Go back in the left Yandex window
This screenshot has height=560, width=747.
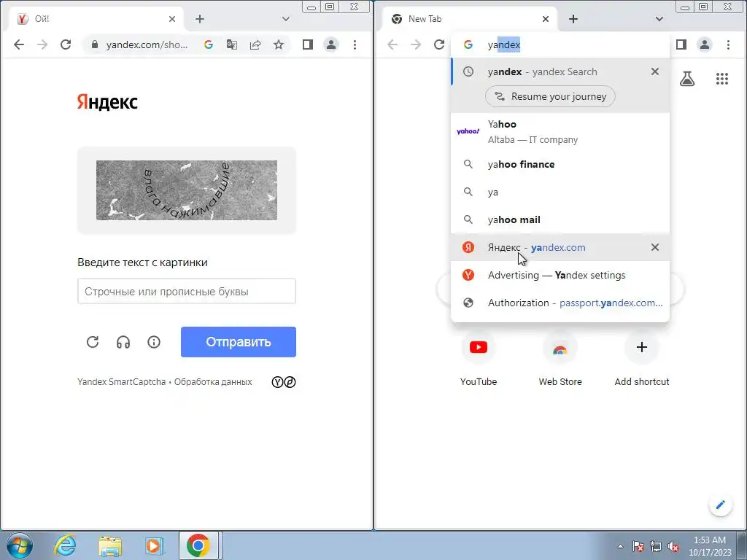point(18,44)
